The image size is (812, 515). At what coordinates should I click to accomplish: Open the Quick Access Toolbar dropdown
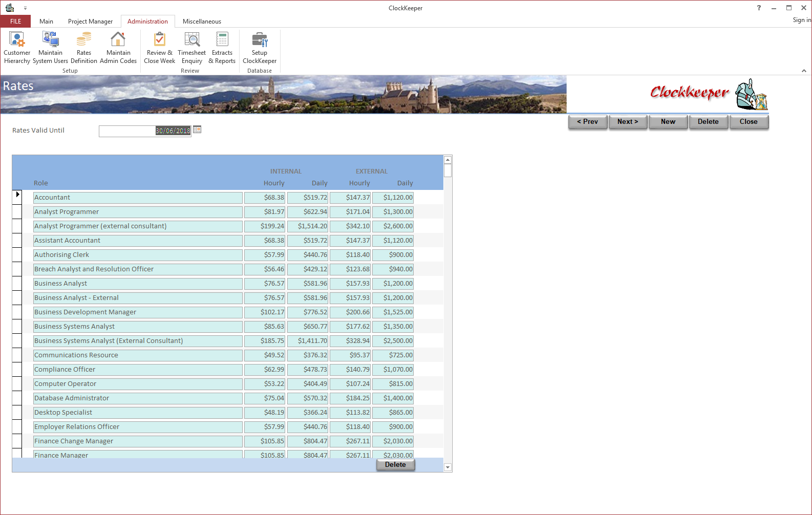[x=25, y=8]
